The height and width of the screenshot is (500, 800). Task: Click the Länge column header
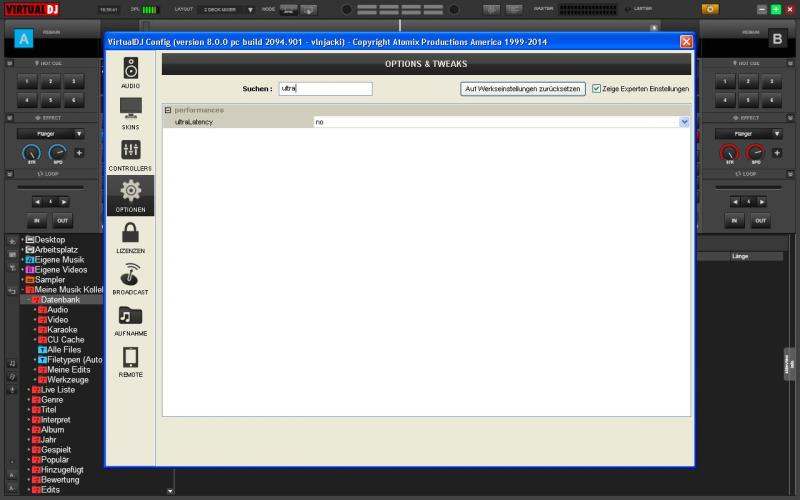(x=740, y=256)
